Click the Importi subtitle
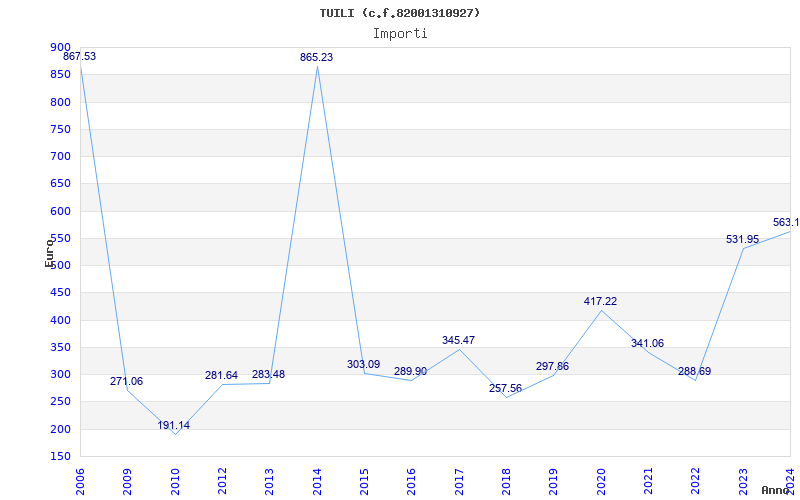Image resolution: width=800 pixels, height=500 pixels. (x=400, y=34)
